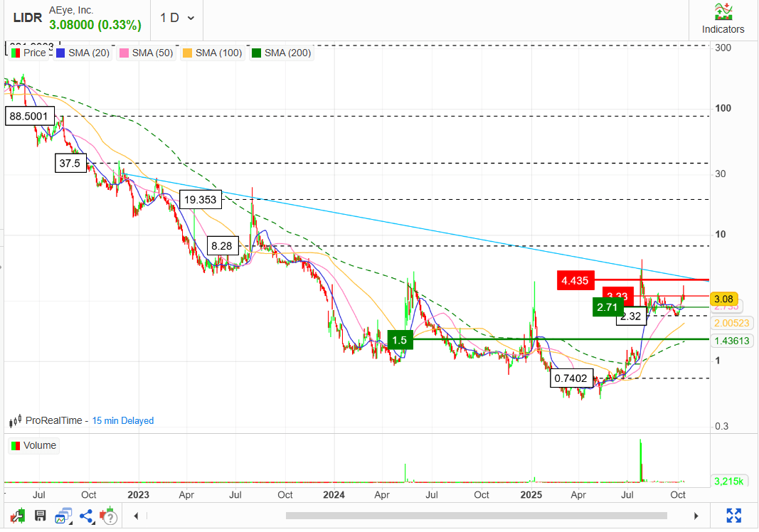The height and width of the screenshot is (532, 759).
Task: Open the 1 D timeframe dropdown
Action: 175,17
